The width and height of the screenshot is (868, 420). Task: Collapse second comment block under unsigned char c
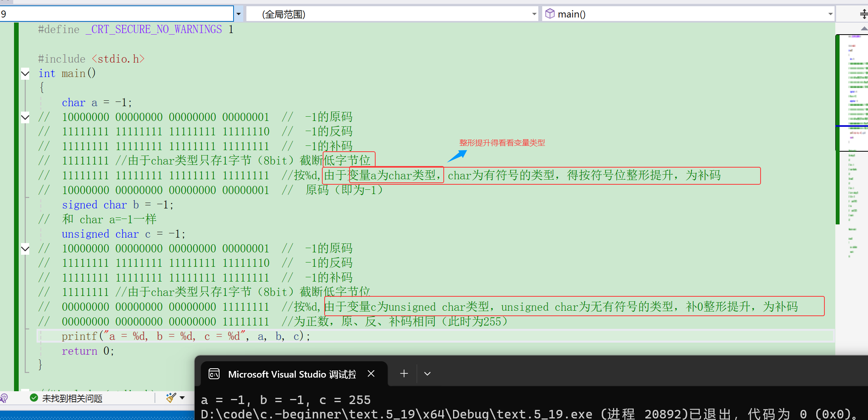point(25,248)
